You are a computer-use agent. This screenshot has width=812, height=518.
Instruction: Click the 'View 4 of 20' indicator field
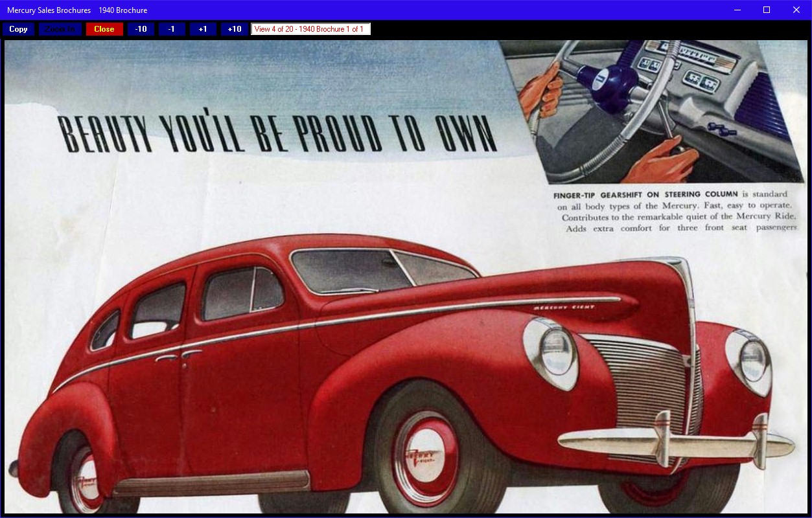tap(311, 29)
